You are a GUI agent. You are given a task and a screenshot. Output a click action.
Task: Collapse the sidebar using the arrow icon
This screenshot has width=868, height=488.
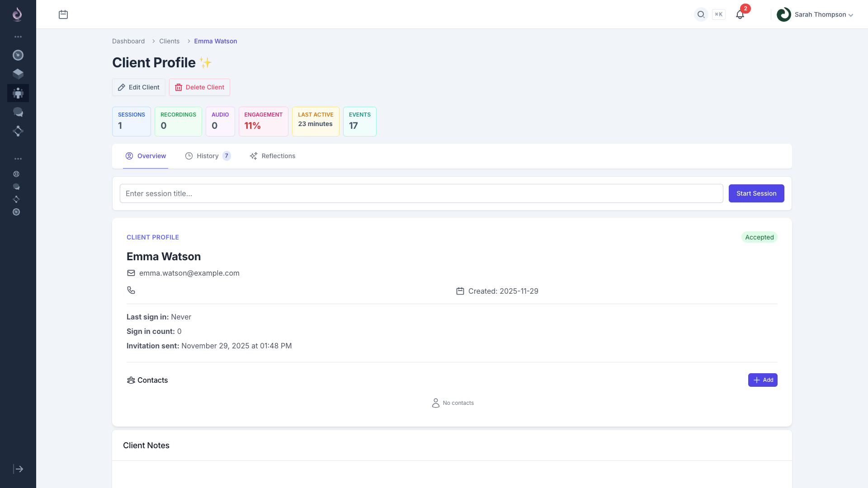[18, 469]
